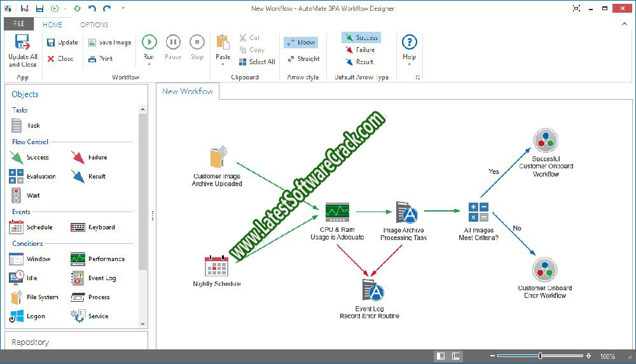
Task: Open the Paste dropdown arrow
Action: pyautogui.click(x=223, y=64)
